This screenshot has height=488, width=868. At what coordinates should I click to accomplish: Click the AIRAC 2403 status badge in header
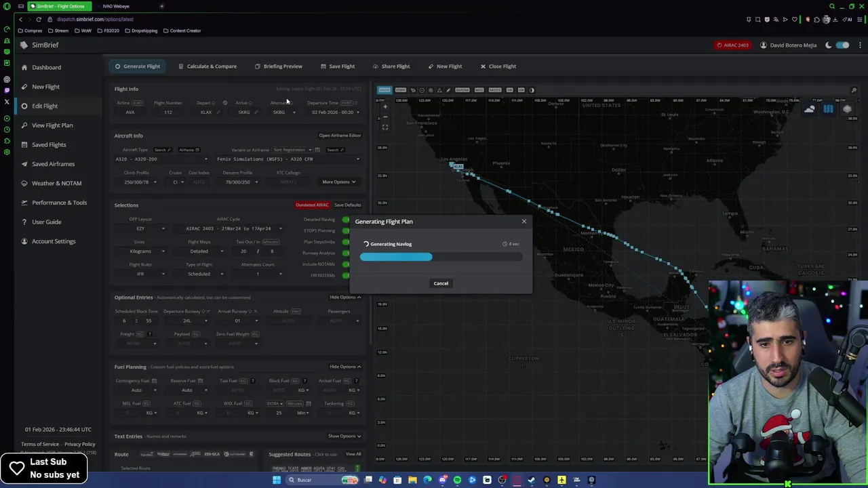tap(732, 45)
